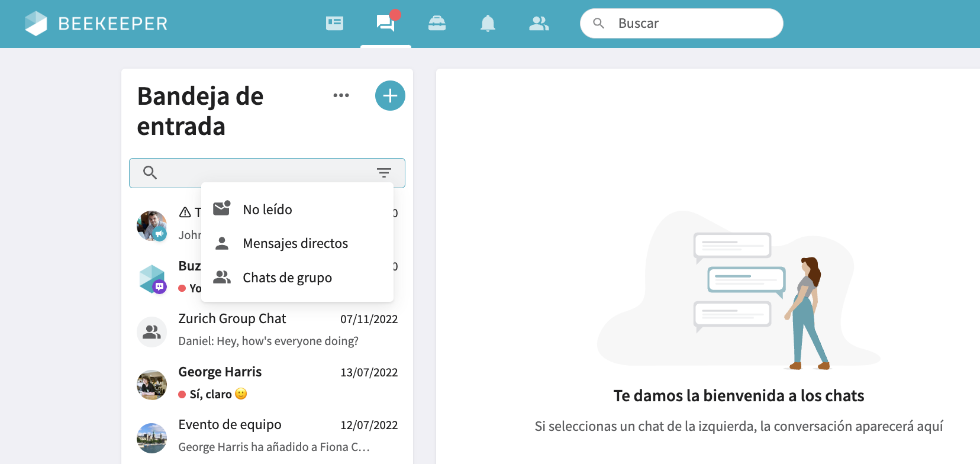Screen dimensions: 980x464
Task: Click the Zurich Group Chat group avatar
Action: tap(151, 332)
